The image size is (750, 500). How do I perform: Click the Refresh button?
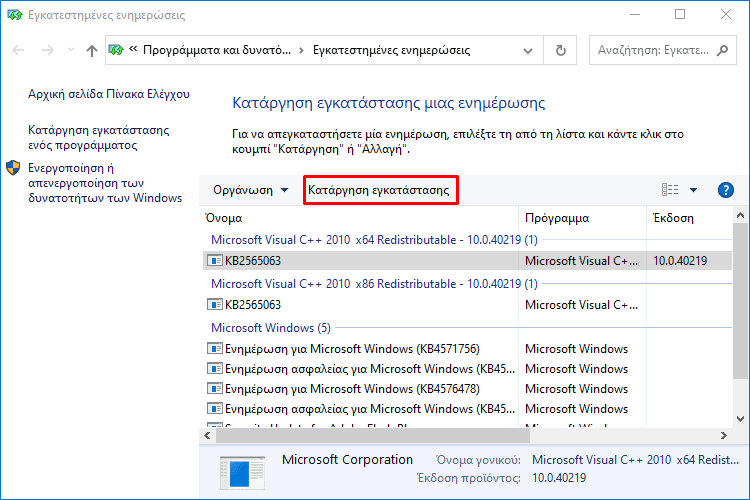(561, 50)
